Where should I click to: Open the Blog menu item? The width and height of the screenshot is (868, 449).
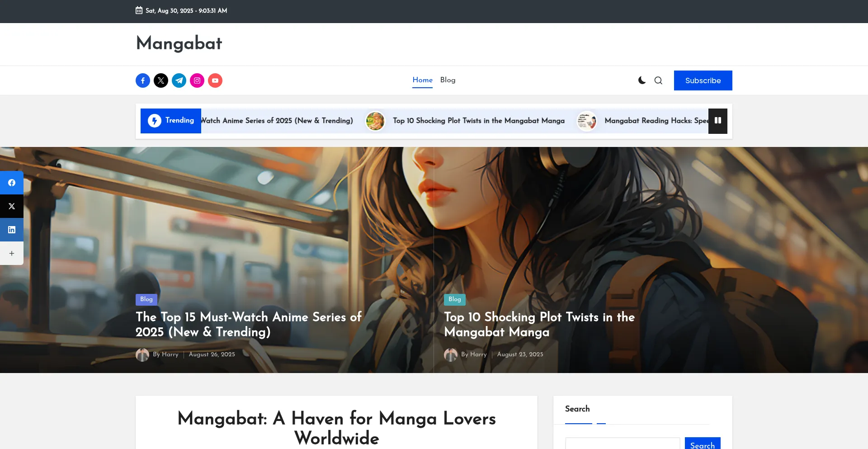tap(448, 80)
